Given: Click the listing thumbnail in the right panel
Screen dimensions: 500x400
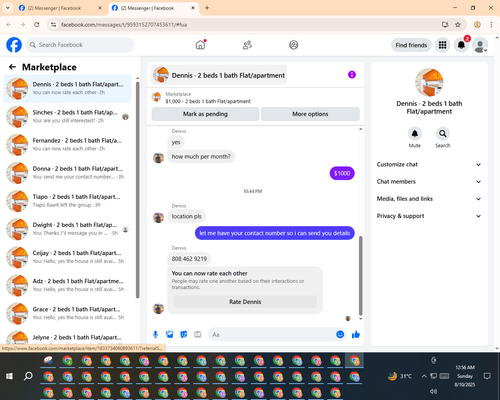Looking at the screenshot, I should pos(429,82).
